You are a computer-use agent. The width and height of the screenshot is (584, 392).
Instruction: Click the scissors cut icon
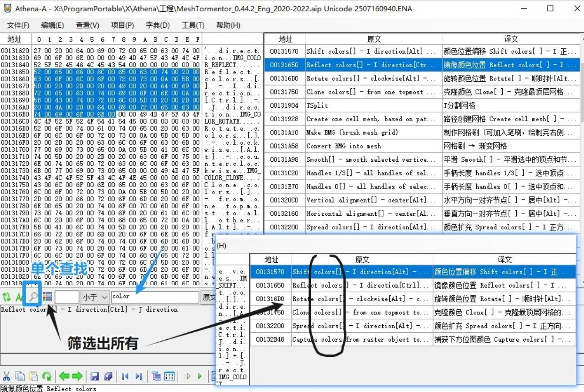point(7,376)
